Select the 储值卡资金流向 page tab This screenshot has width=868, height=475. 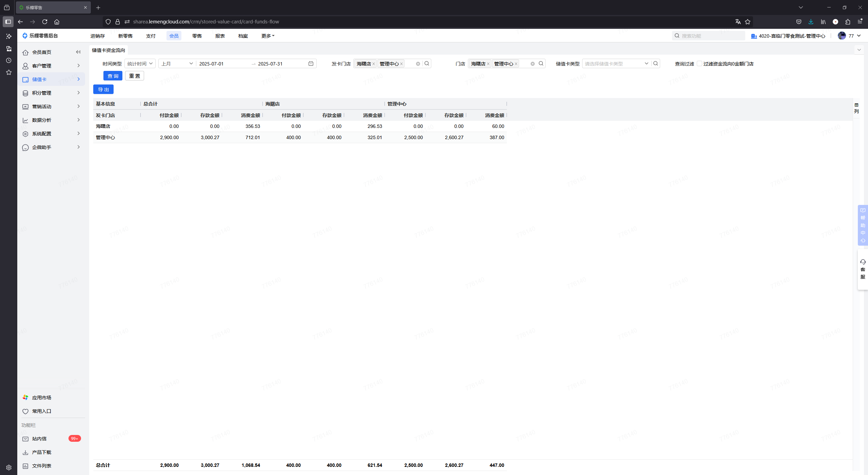(108, 50)
